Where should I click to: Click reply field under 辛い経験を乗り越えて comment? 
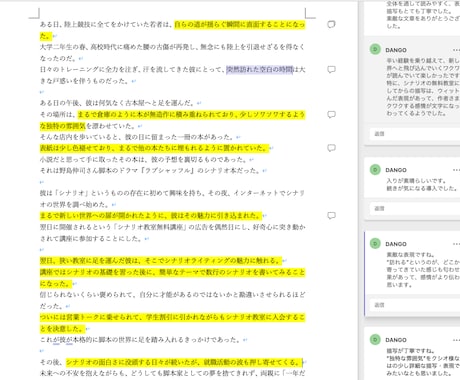[415, 134]
